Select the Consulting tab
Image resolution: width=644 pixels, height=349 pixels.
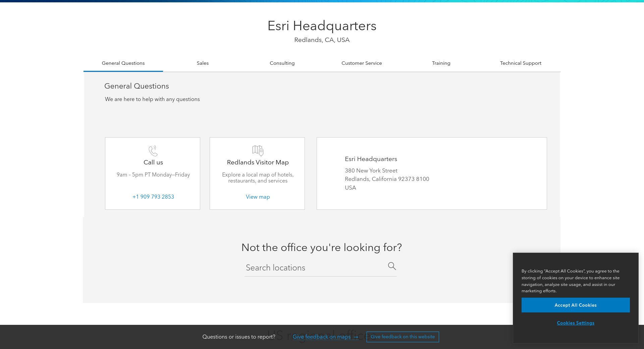click(282, 63)
